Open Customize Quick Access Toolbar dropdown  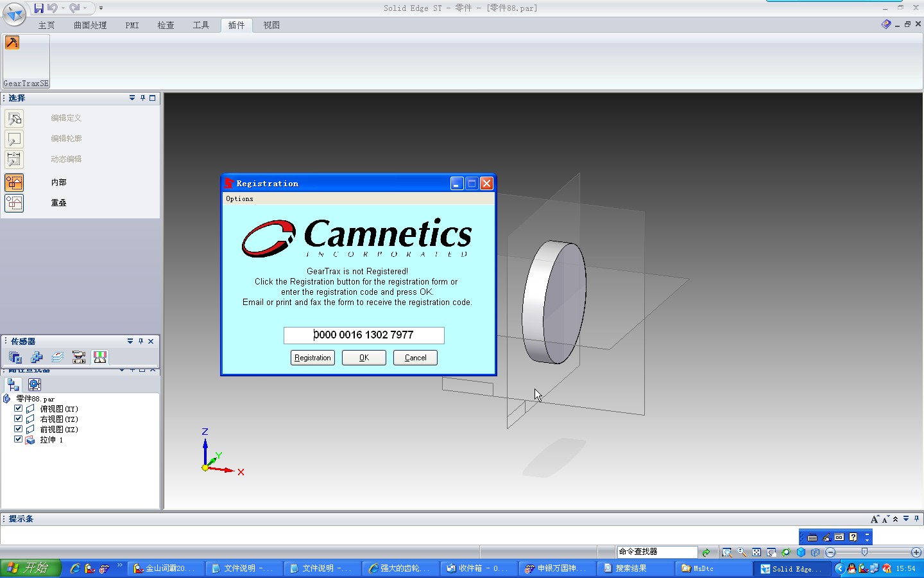(101, 8)
